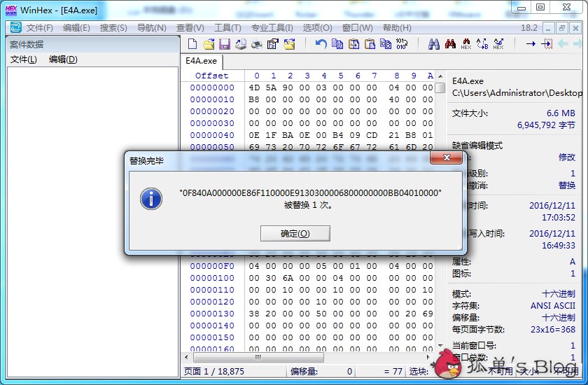
Task: Click the ANSI ASCII character set value
Action: [553, 305]
